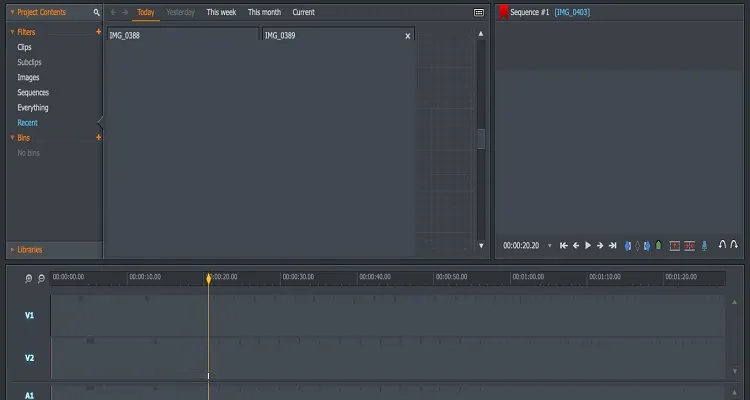The width and height of the screenshot is (750, 400).
Task: Toggle the A1 track selection
Action: coord(30,395)
